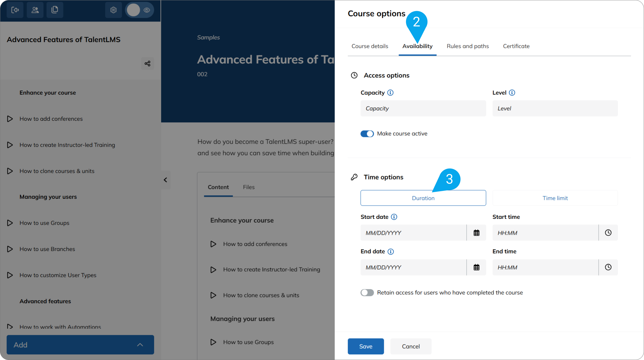The height and width of the screenshot is (360, 644).
Task: Click the Capacity info icon
Action: point(390,93)
